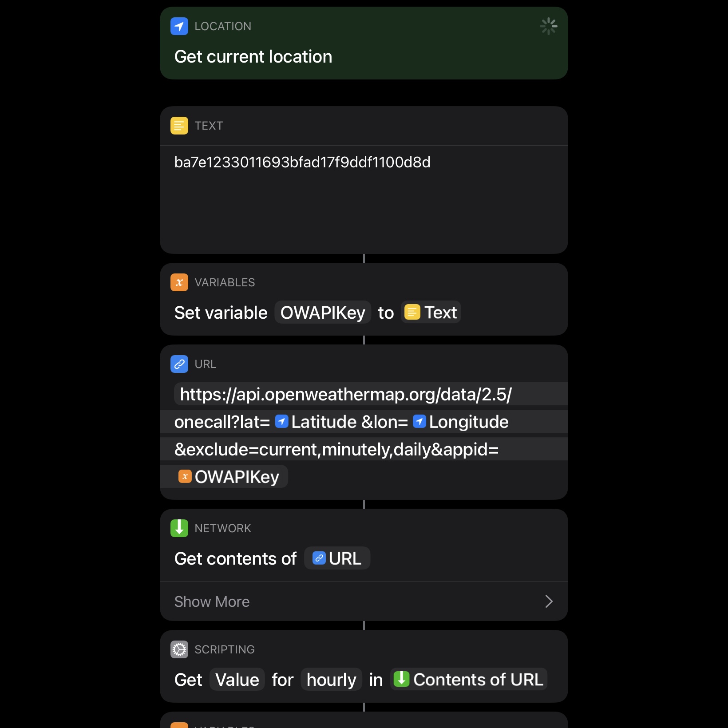Viewport: 728px width, 728px height.
Task: Tap the blue Location arrow icon
Action: tap(179, 26)
